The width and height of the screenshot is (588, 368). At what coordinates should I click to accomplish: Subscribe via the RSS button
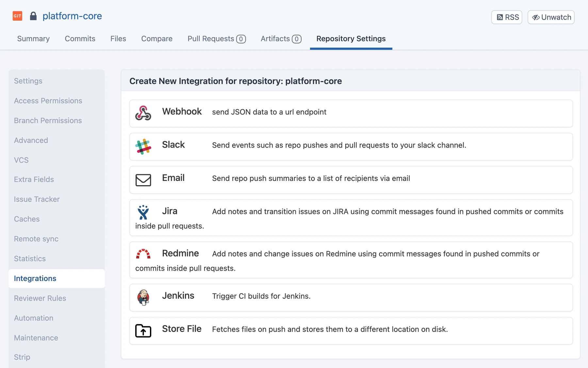pos(507,17)
